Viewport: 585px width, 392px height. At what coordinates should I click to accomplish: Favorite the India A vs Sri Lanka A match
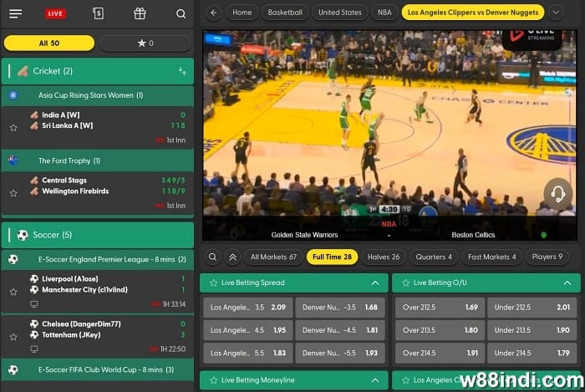(13, 128)
